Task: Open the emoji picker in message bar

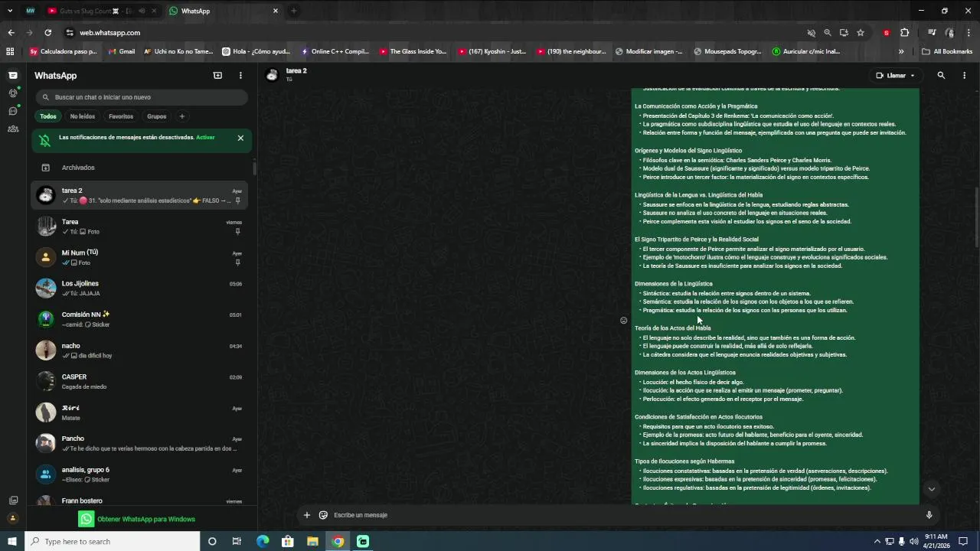Action: [x=323, y=515]
